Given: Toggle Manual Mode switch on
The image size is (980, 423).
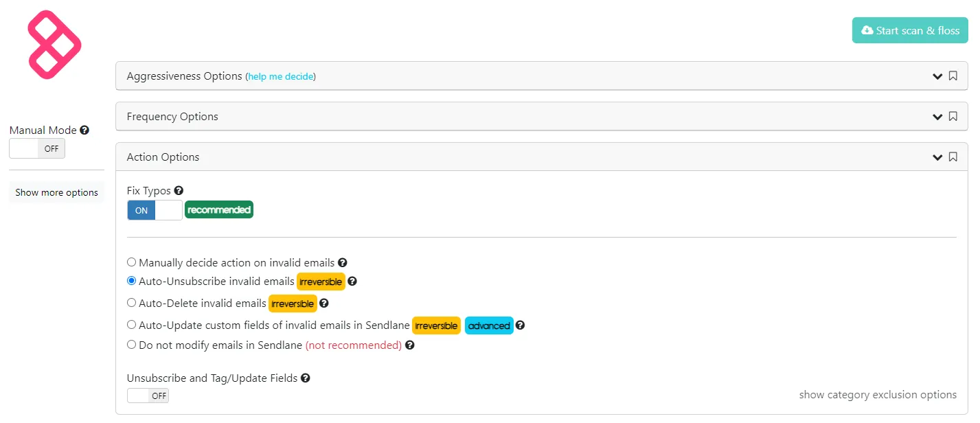Looking at the screenshot, I should (x=37, y=148).
